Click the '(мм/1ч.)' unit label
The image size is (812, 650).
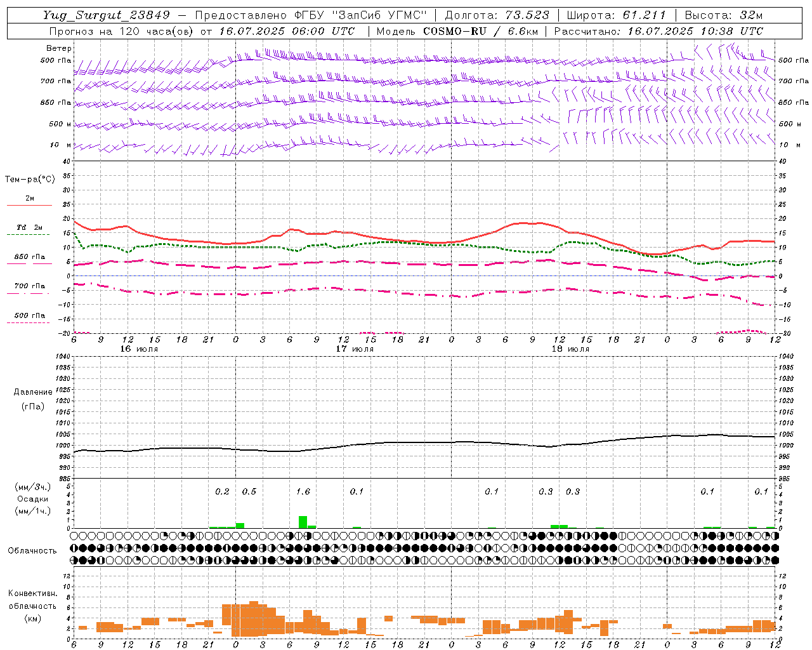[x=32, y=511]
